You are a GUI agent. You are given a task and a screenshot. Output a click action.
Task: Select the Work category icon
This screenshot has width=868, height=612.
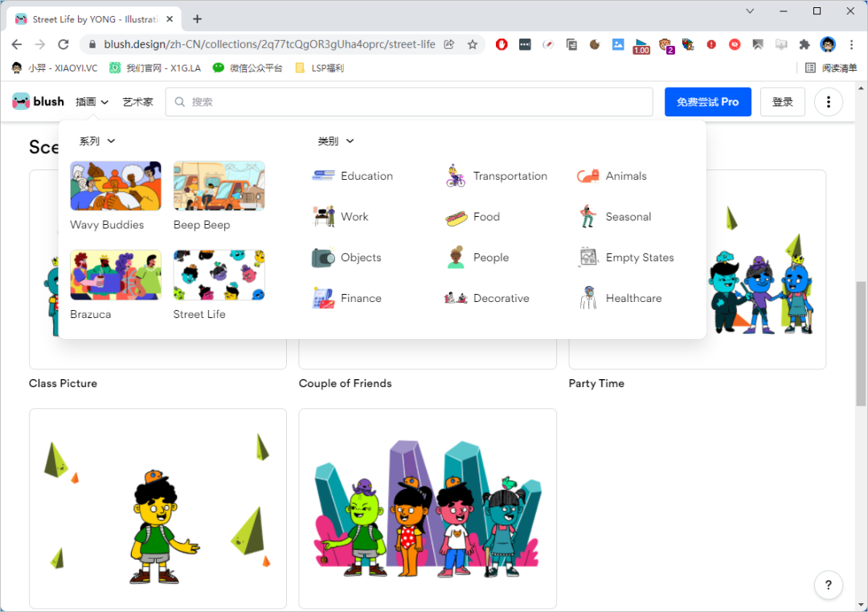click(x=324, y=216)
